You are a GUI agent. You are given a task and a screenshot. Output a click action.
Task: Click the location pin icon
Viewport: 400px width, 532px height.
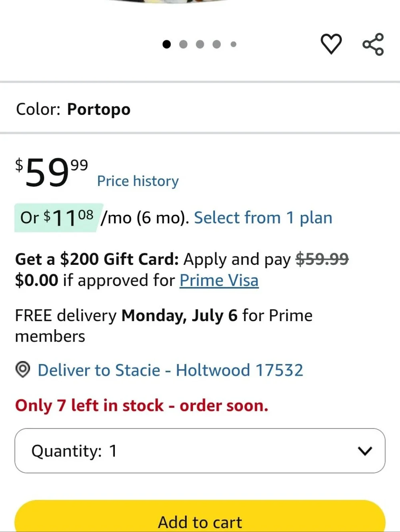[x=23, y=369]
